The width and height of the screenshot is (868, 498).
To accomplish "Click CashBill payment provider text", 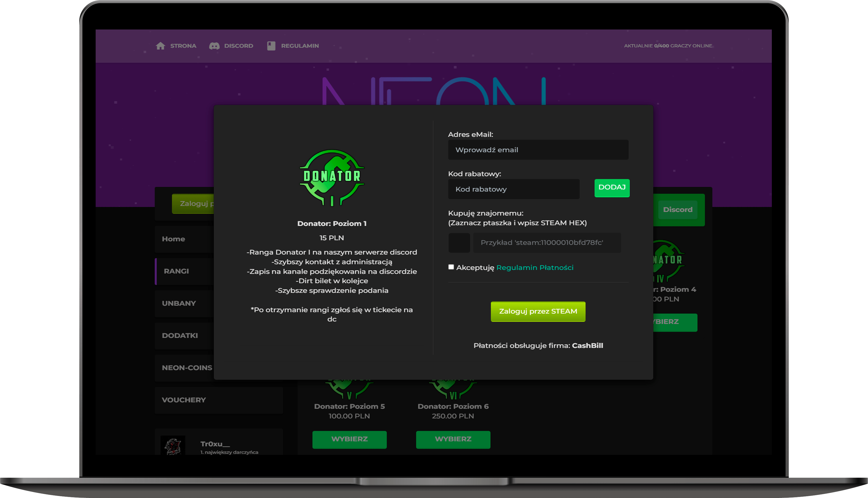I will click(587, 345).
